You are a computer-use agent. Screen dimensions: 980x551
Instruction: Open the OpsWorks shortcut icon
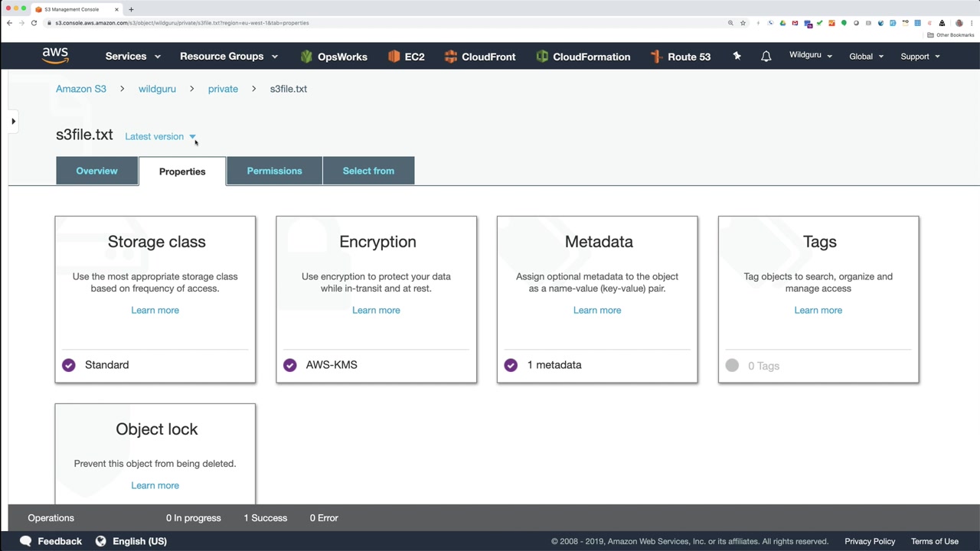coord(306,57)
